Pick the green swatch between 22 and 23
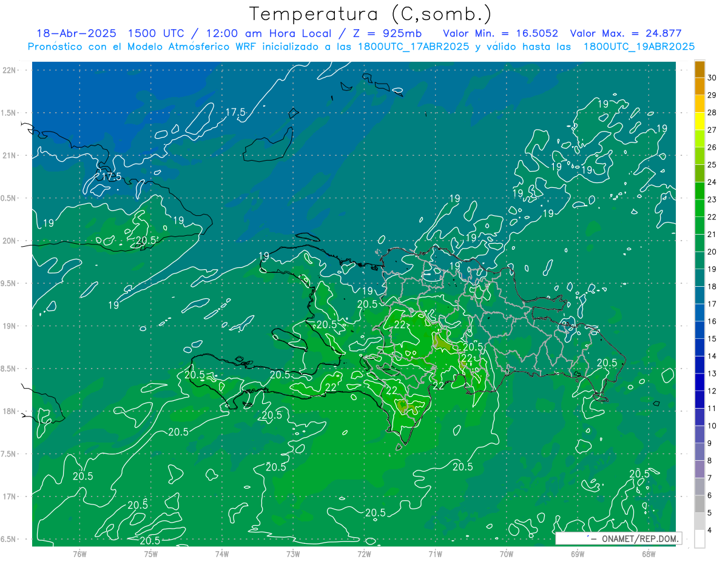Image resolution: width=728 pixels, height=562 pixels. pos(699,208)
